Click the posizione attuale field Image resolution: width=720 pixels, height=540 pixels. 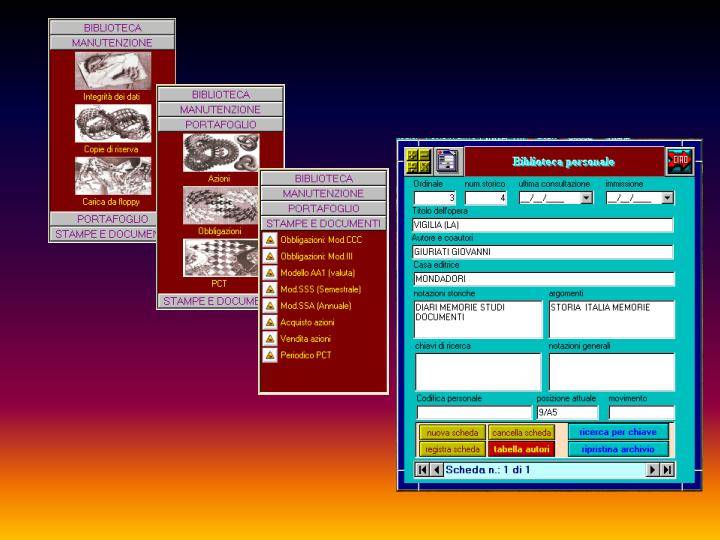tap(568, 412)
